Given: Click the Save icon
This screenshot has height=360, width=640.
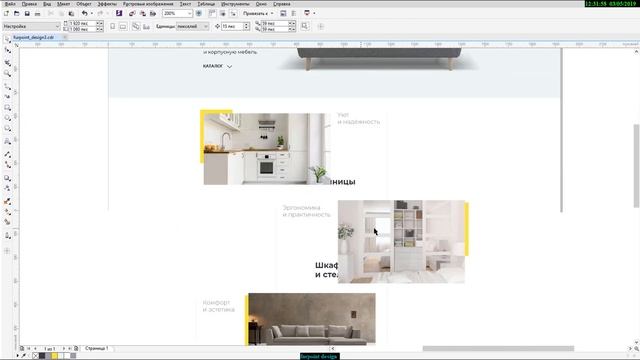Looking at the screenshot, I should click(27, 13).
